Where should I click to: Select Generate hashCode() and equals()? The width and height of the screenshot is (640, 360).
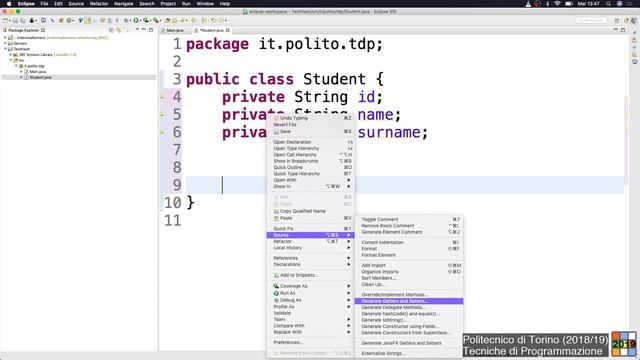tap(409, 314)
